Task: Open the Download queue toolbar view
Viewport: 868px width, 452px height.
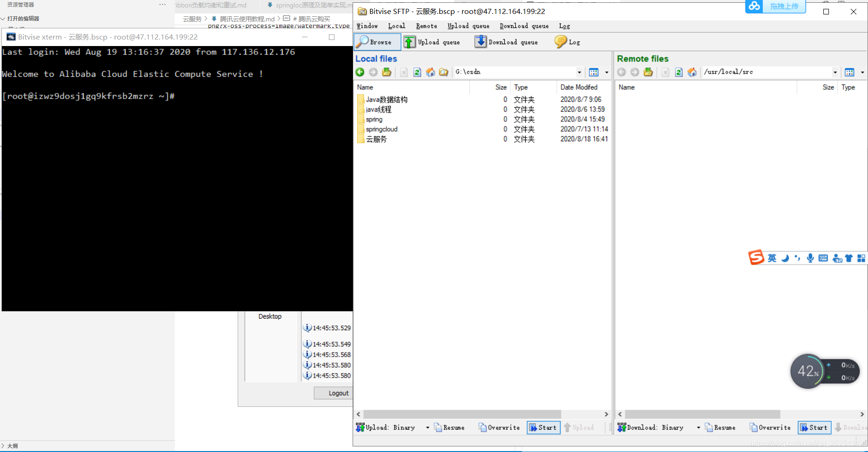Action: click(506, 42)
